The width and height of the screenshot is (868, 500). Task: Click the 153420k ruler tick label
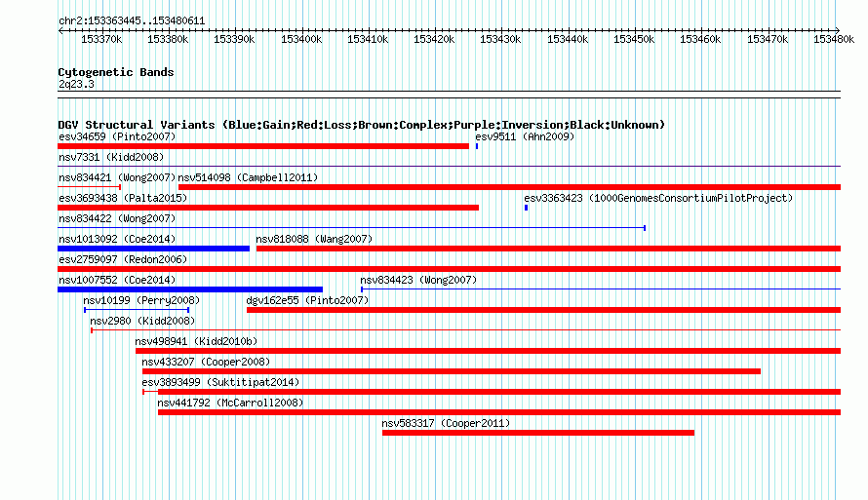[x=434, y=39]
